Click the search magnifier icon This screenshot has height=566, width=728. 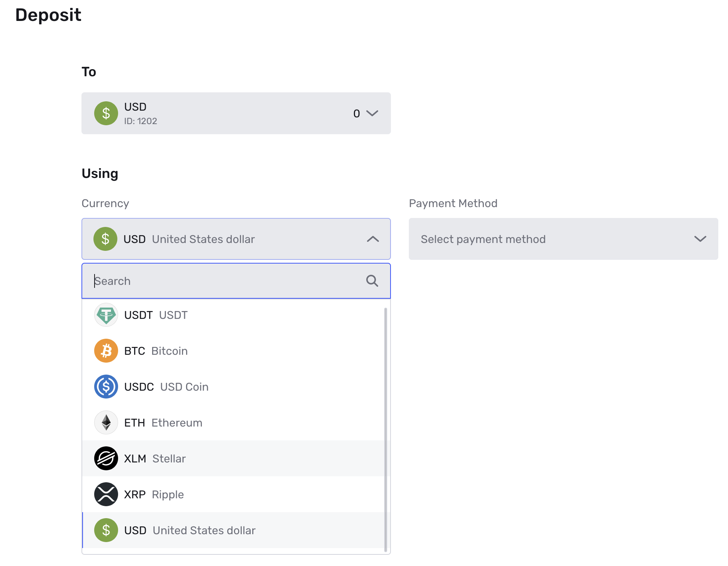pos(372,281)
